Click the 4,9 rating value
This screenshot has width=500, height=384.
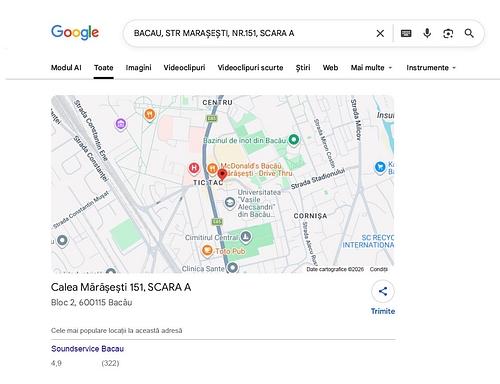(56, 363)
